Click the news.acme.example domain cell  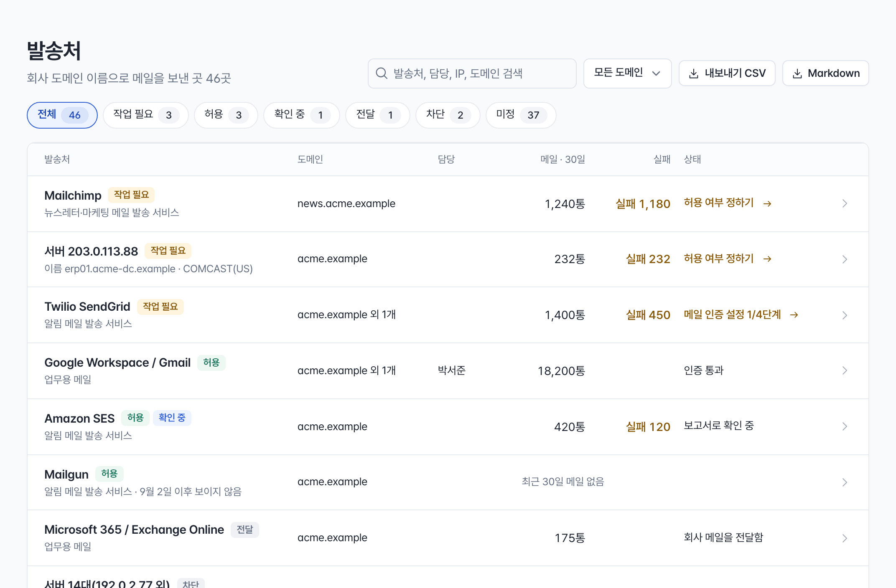346,203
